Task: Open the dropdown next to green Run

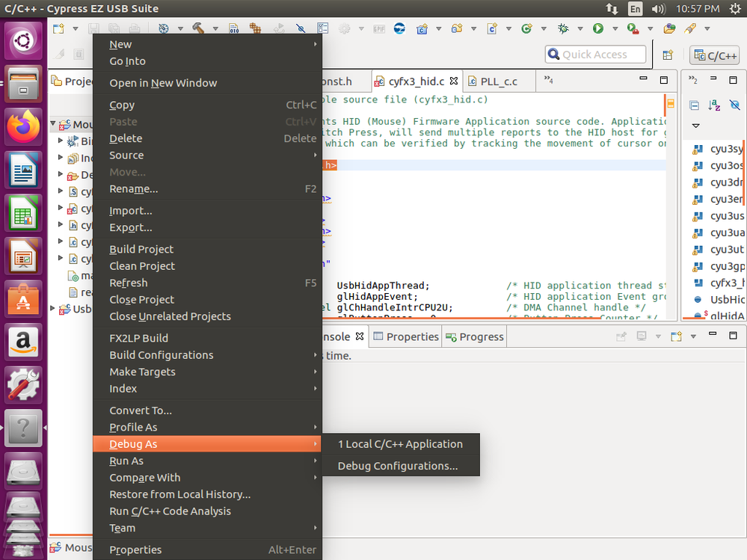Action: click(x=615, y=28)
